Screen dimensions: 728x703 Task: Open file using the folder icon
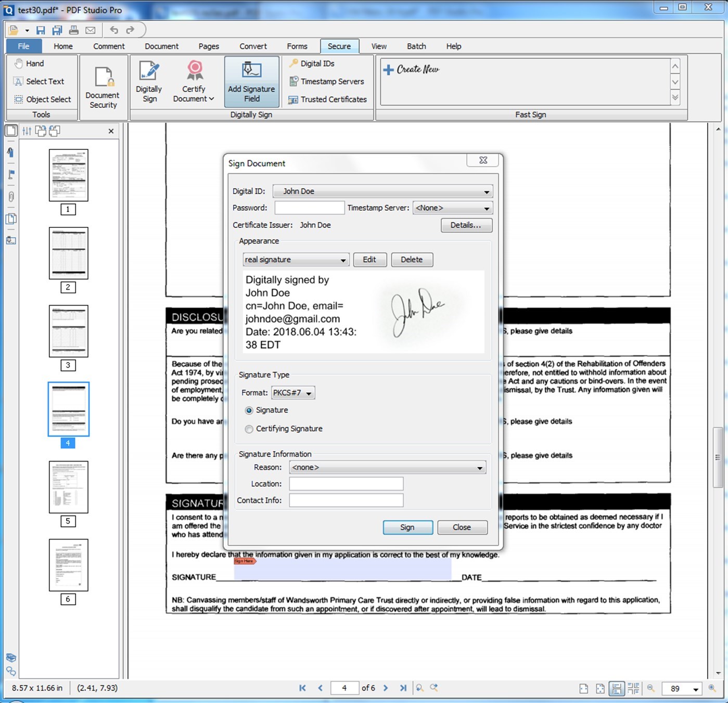pos(14,30)
